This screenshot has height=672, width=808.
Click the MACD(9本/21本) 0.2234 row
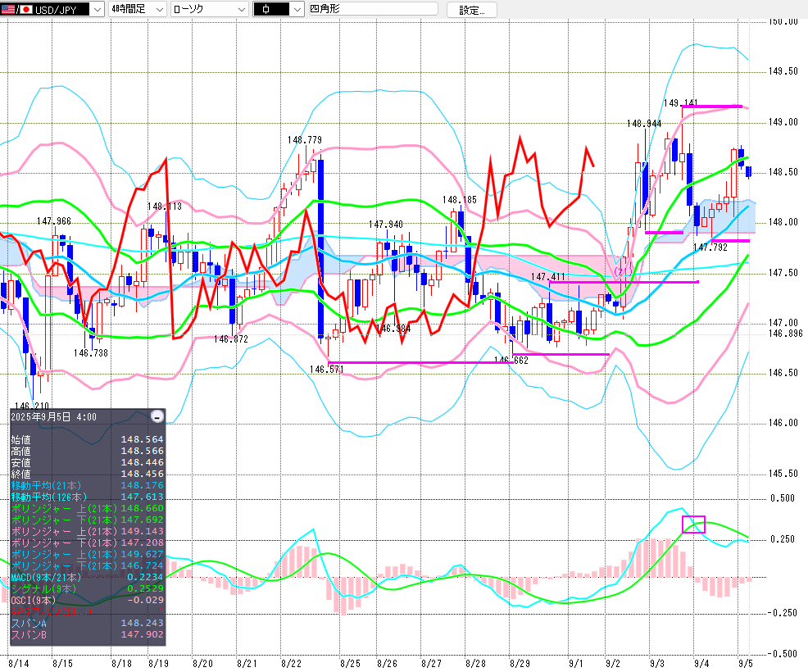87,577
